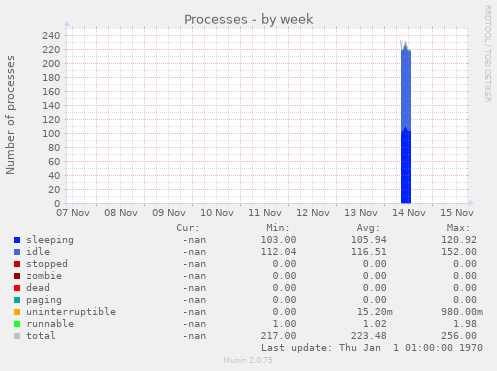Viewport: 497px width, 371px height.
Task: Click runnable max value 1.98
Action: (465, 324)
